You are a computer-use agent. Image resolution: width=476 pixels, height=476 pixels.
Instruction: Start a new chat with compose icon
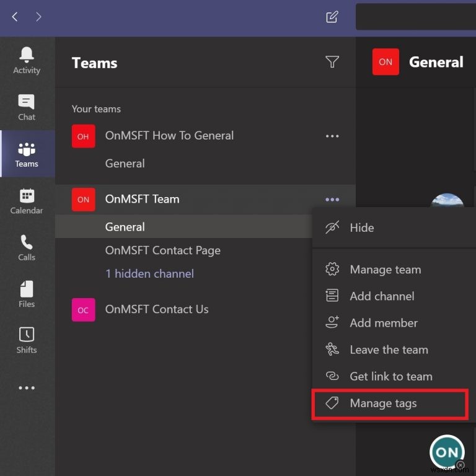coord(332,17)
